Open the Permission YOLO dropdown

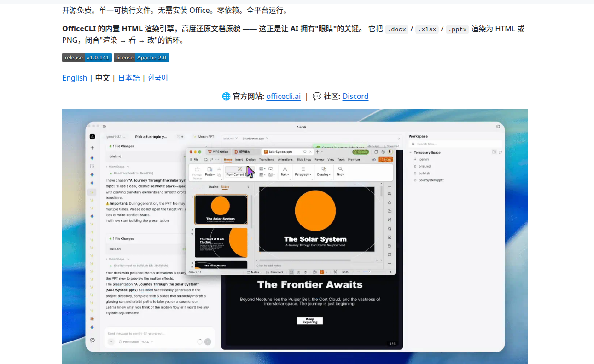click(x=136, y=342)
